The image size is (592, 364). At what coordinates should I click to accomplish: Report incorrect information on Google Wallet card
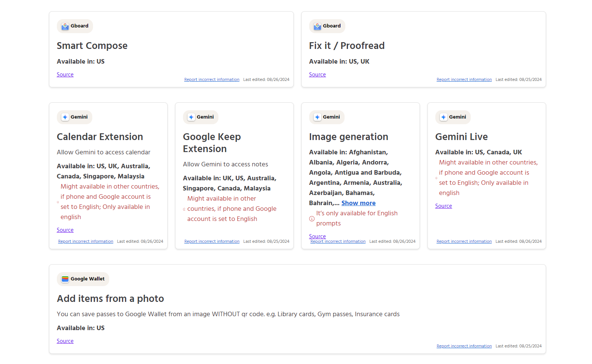[x=464, y=346]
